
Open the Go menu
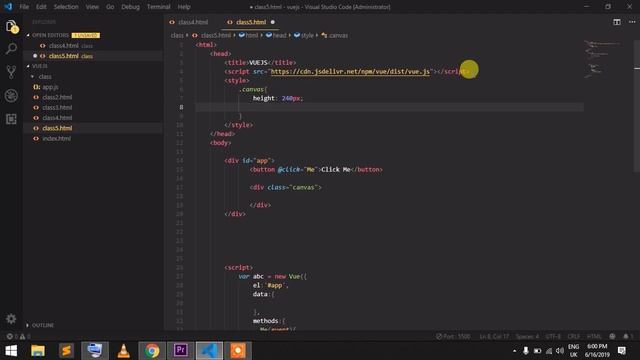(110, 7)
